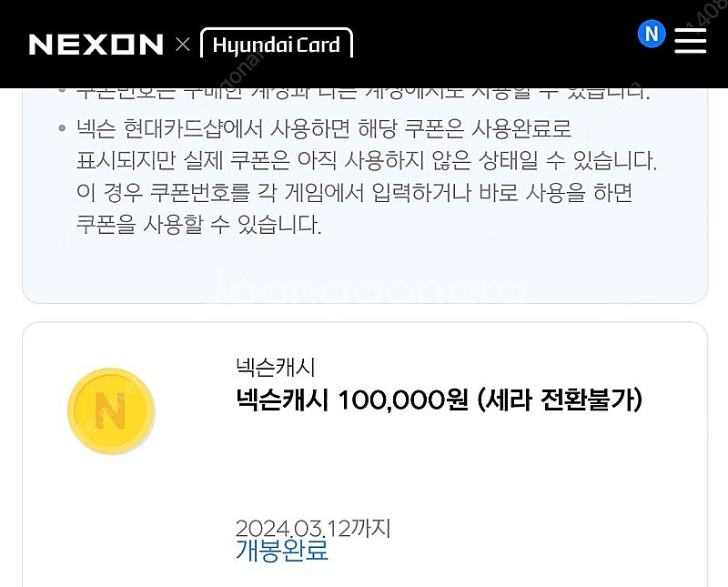Click the Hyundai Card brand emblem

[x=278, y=42]
